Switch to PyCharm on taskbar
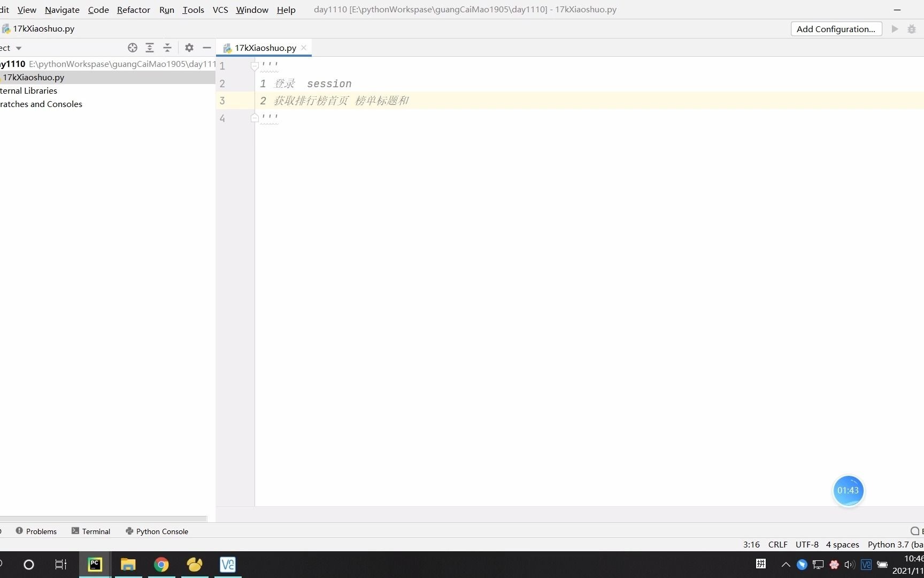This screenshot has width=924, height=578. click(x=95, y=565)
